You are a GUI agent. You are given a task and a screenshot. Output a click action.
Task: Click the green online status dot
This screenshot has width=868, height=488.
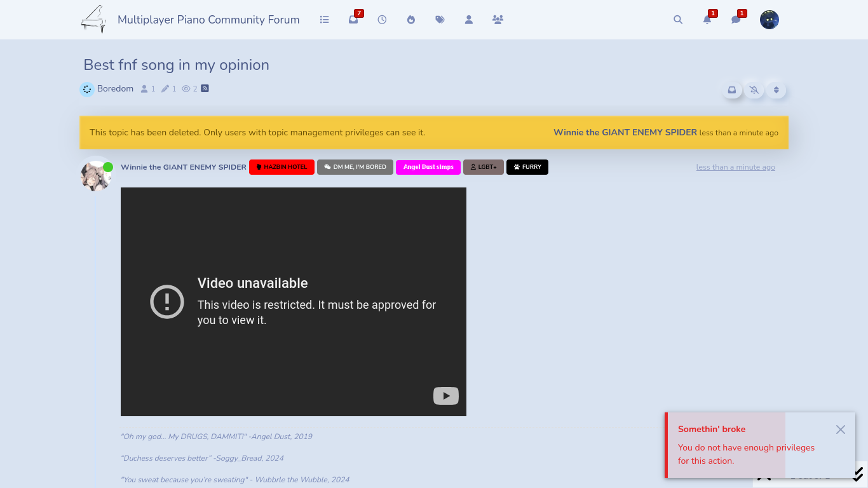click(x=108, y=167)
